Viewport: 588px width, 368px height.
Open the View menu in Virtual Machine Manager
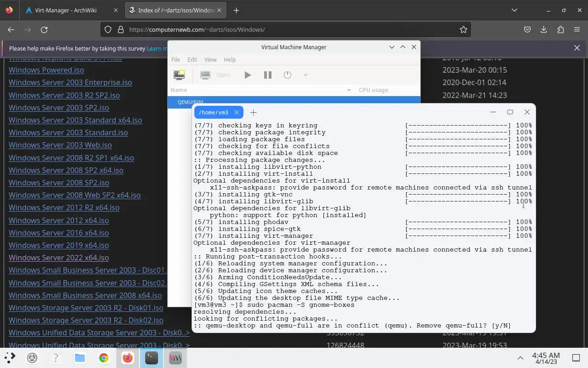point(210,59)
